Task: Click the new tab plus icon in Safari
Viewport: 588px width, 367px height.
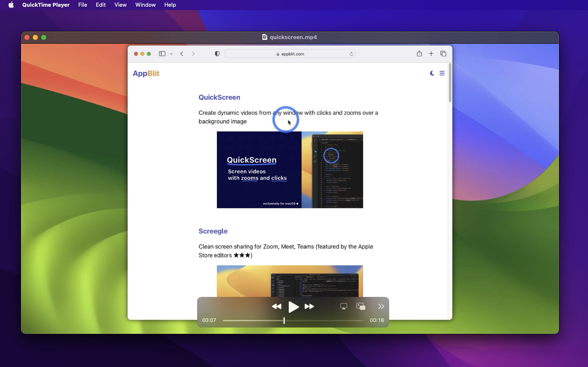Action: tap(431, 54)
